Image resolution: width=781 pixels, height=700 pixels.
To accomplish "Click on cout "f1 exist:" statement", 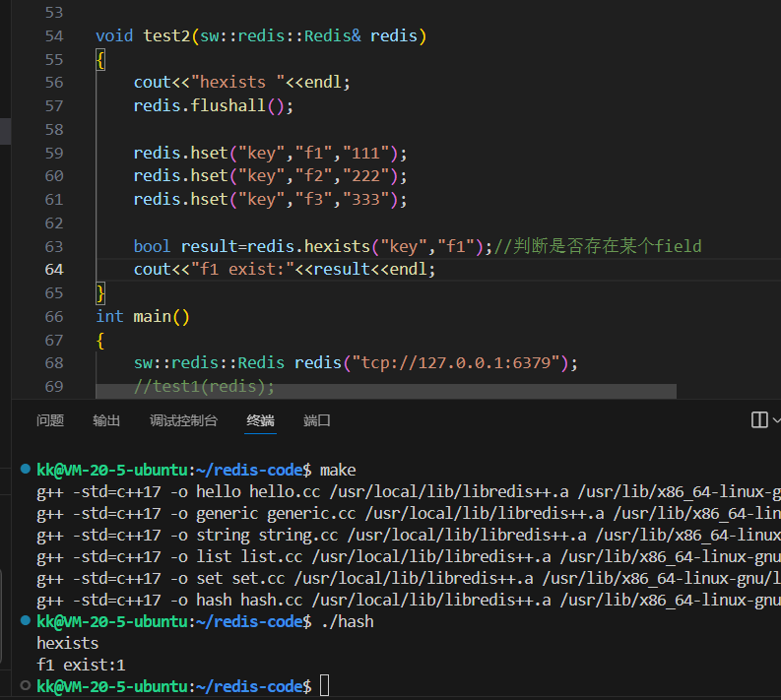I will [x=285, y=270].
